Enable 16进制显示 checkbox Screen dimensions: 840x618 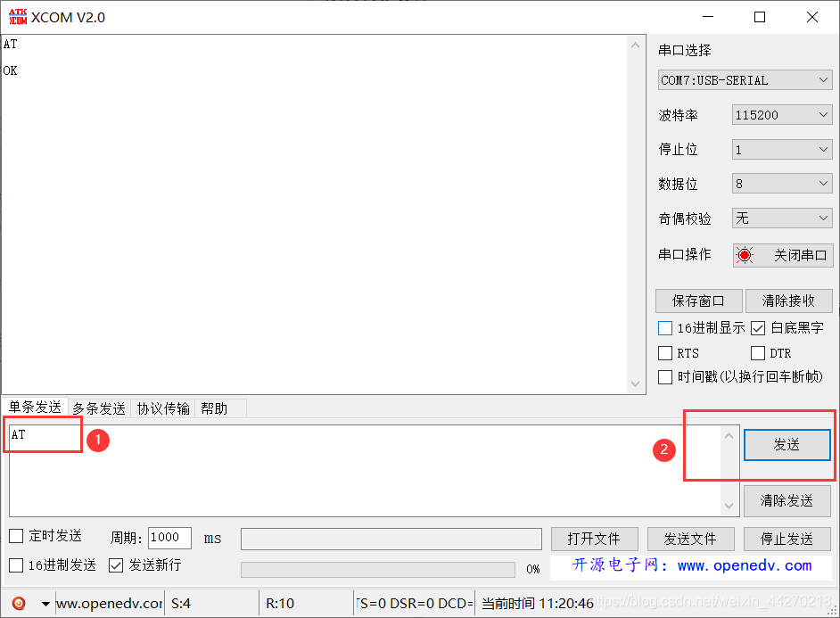coord(665,328)
